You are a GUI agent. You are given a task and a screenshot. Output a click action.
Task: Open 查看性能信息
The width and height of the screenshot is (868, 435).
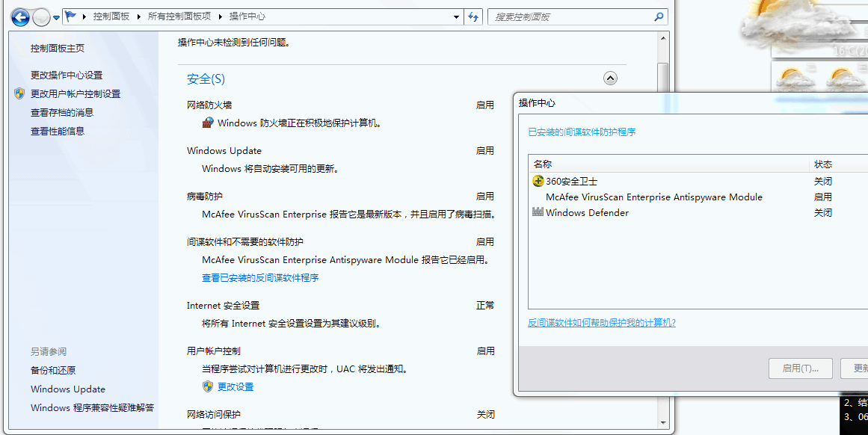coord(58,131)
